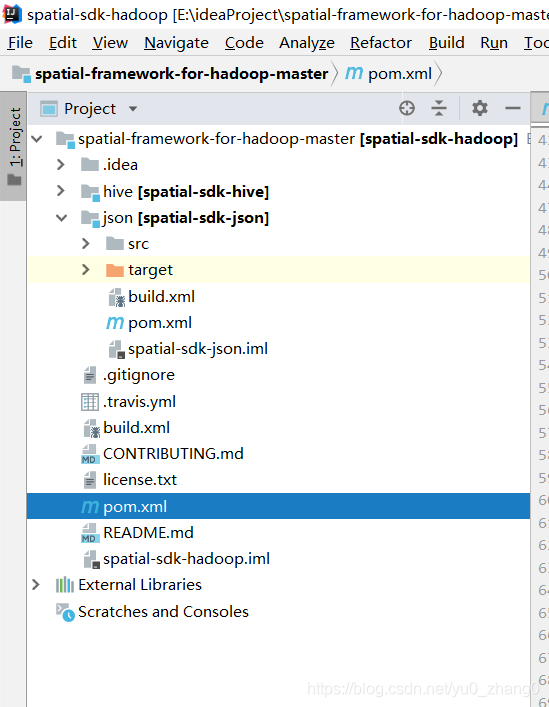Select spatial-sdk-json.iml file
The image size is (549, 707).
198,349
